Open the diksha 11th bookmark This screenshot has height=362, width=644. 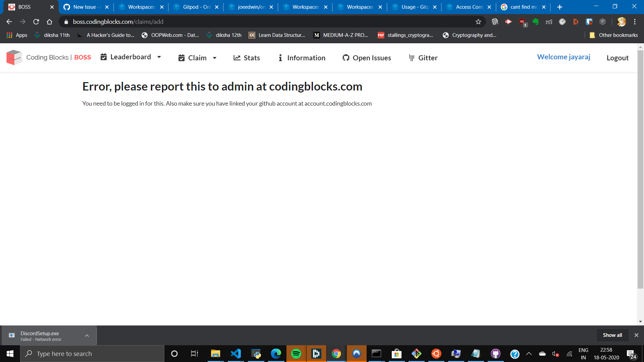coord(52,35)
